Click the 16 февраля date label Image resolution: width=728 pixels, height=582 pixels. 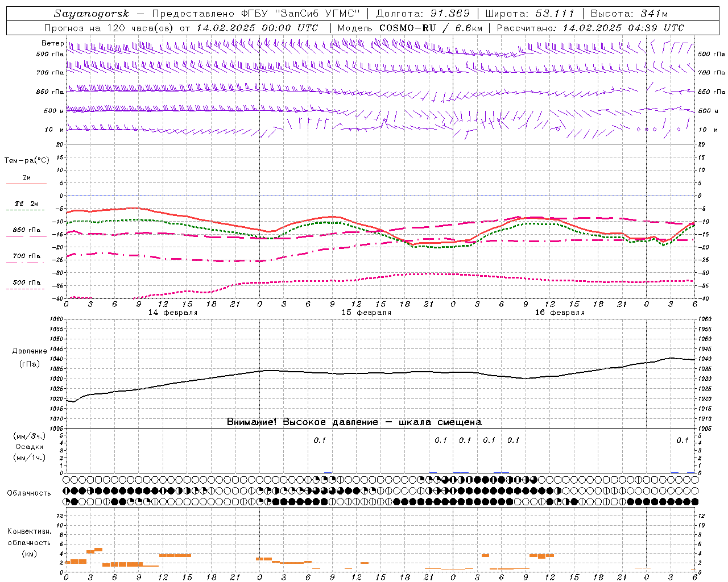tap(560, 313)
